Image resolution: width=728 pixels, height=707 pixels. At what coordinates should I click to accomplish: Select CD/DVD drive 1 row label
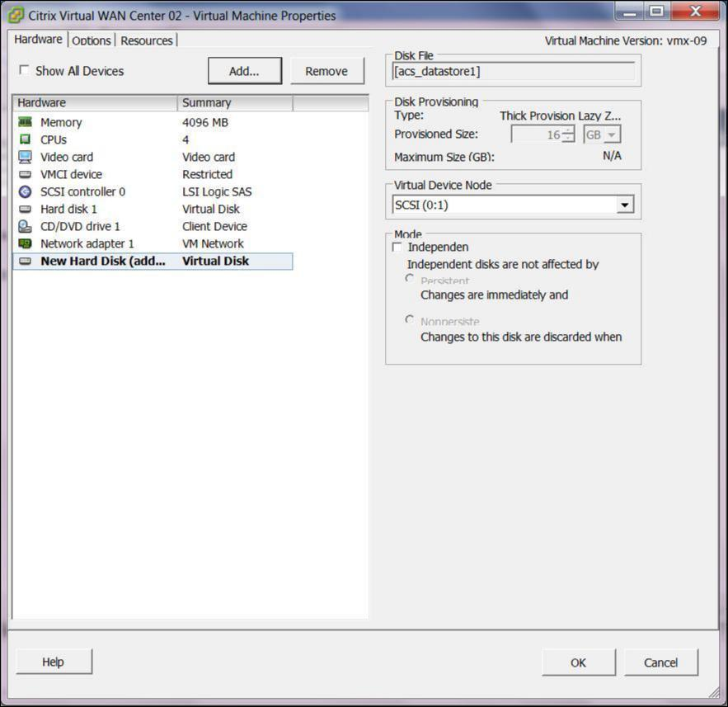click(x=80, y=227)
